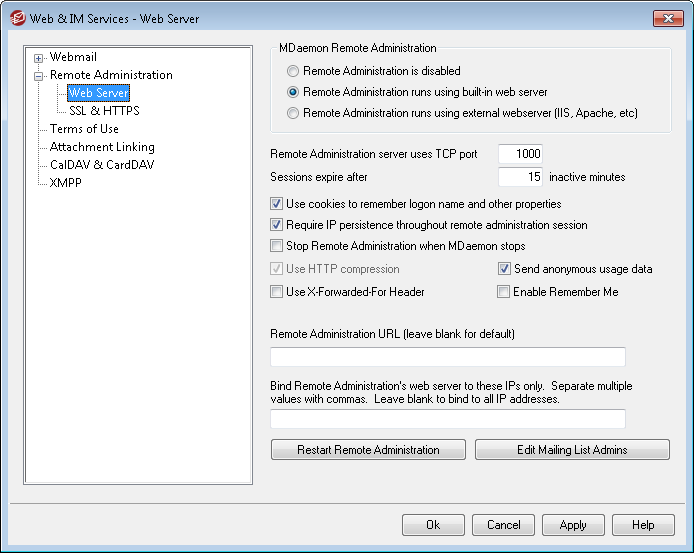Uncheck Use cookies to remember logon name

pyautogui.click(x=277, y=205)
